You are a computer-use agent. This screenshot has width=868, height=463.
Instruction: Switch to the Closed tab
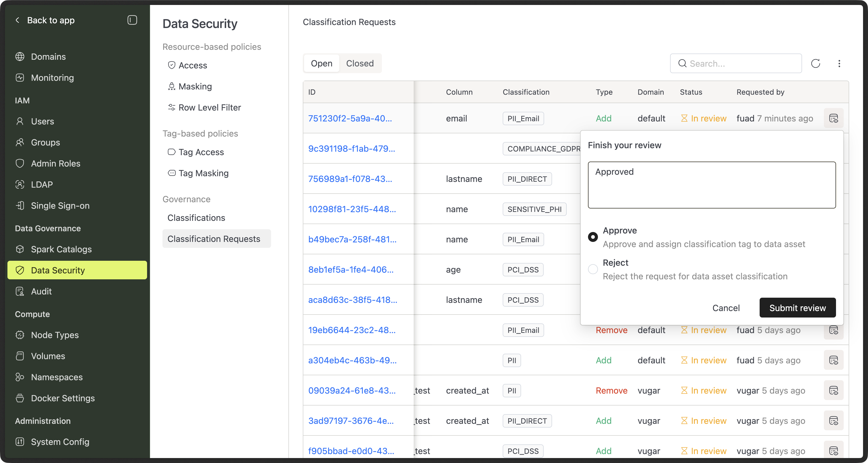click(360, 63)
